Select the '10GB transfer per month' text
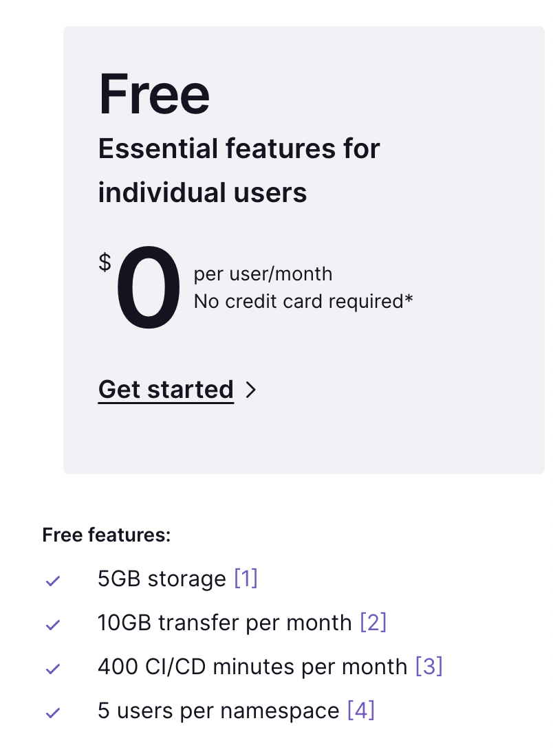Image resolution: width=553 pixels, height=756 pixels. (224, 623)
